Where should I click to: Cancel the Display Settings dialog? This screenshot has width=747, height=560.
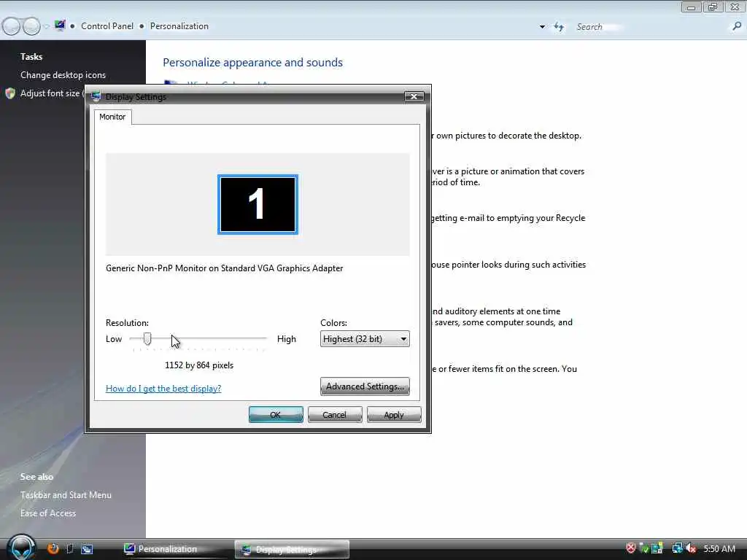(334, 415)
